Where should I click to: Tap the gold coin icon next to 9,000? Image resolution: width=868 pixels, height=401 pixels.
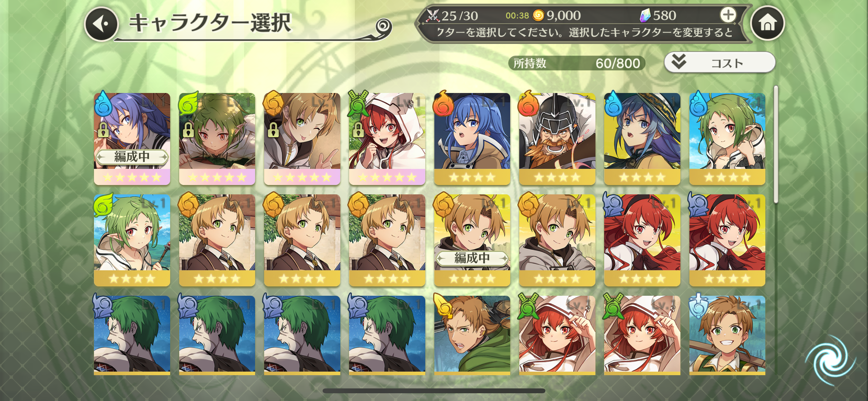pyautogui.click(x=538, y=15)
